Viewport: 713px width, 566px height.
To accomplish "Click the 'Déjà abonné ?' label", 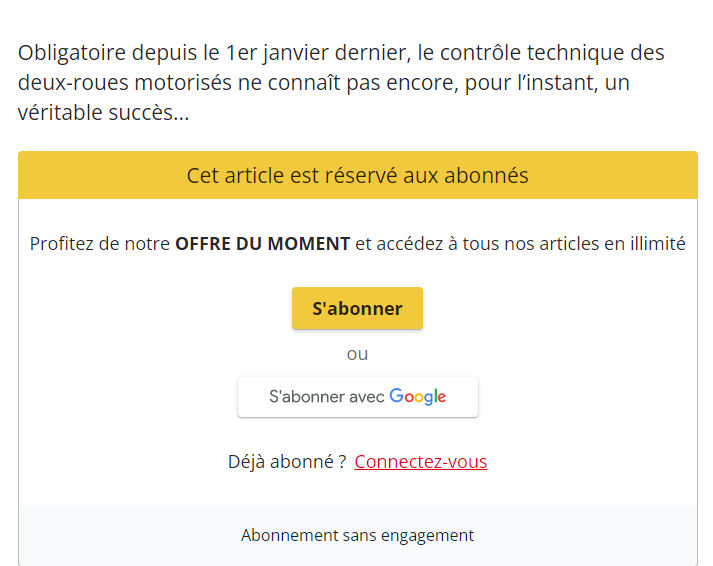I will pyautogui.click(x=287, y=461).
